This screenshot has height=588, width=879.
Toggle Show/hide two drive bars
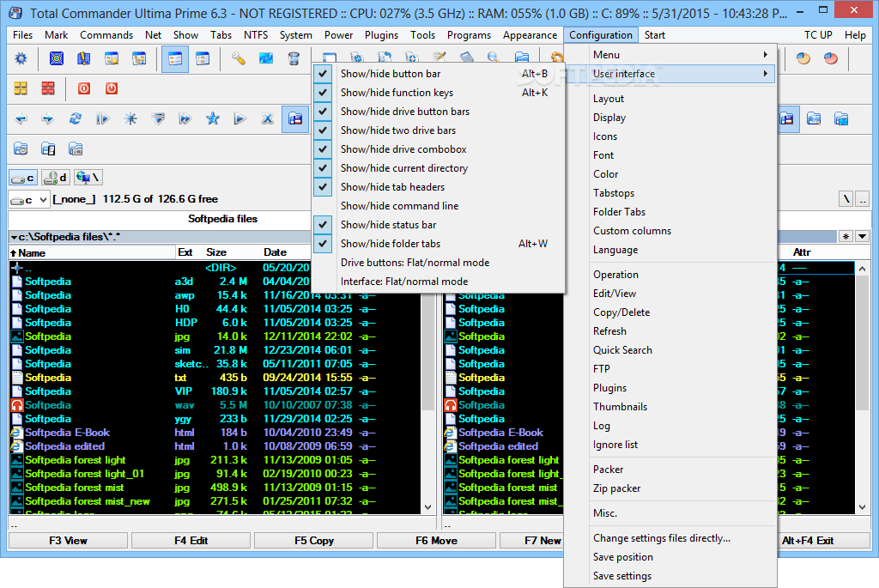point(439,130)
